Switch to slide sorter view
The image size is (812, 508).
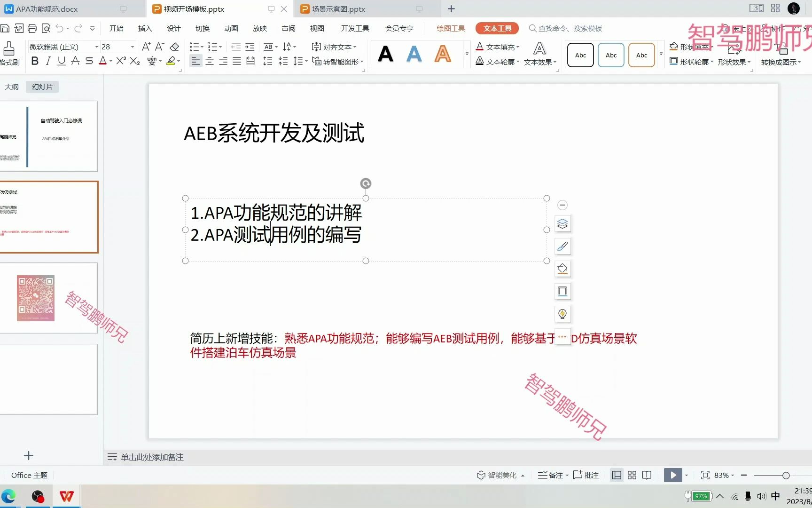632,475
